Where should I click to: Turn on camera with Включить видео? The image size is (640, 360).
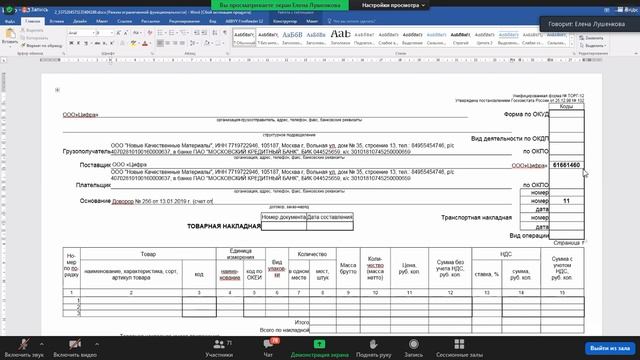click(75, 348)
